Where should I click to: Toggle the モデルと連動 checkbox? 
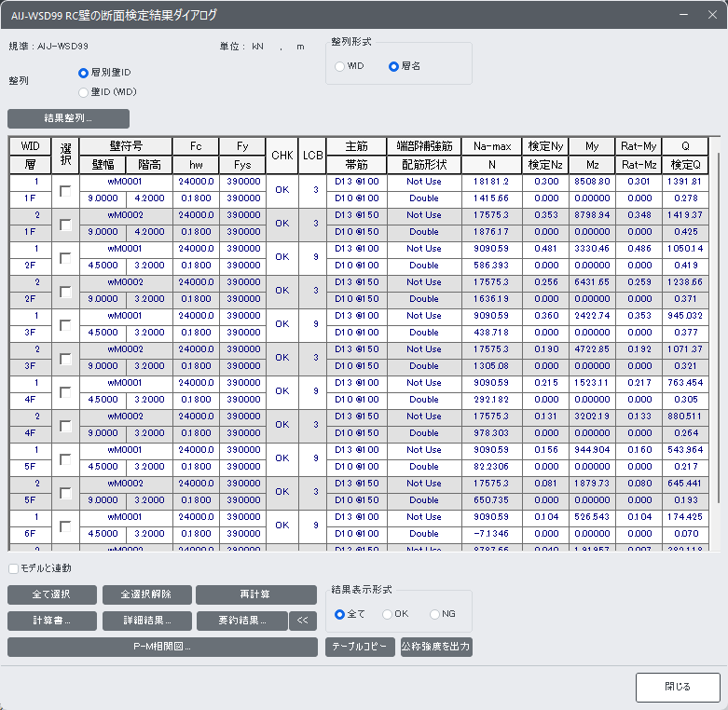13,568
